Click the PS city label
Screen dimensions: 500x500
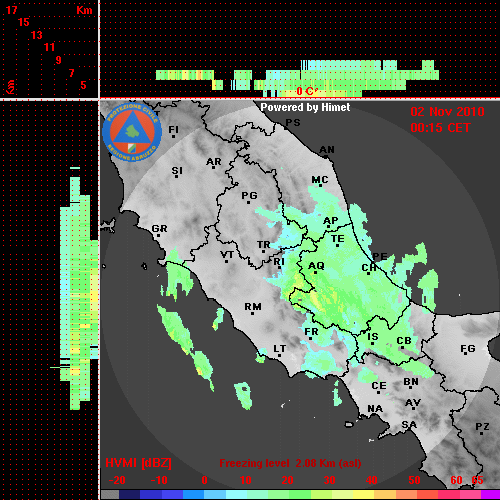coord(293,123)
